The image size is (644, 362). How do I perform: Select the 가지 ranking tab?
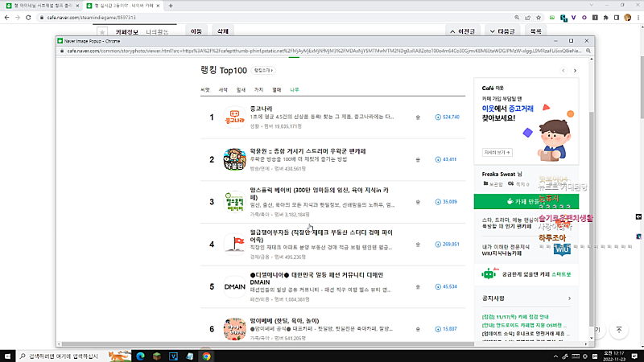[x=258, y=90]
